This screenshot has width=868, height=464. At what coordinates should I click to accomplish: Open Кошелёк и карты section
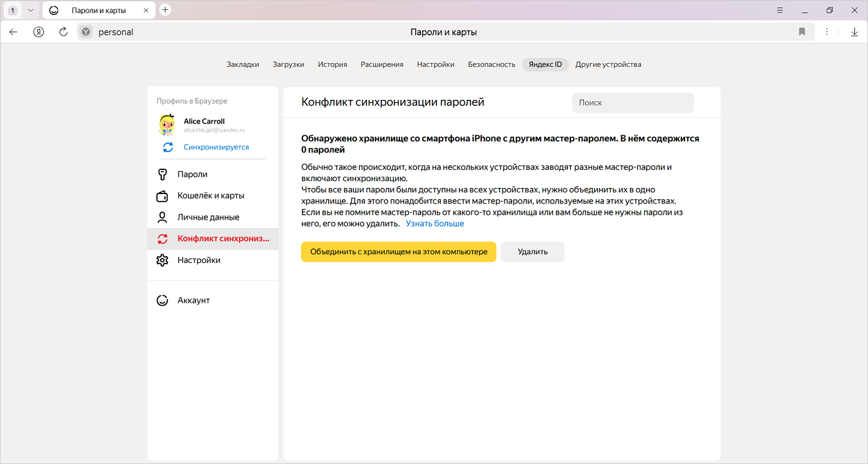tap(210, 195)
